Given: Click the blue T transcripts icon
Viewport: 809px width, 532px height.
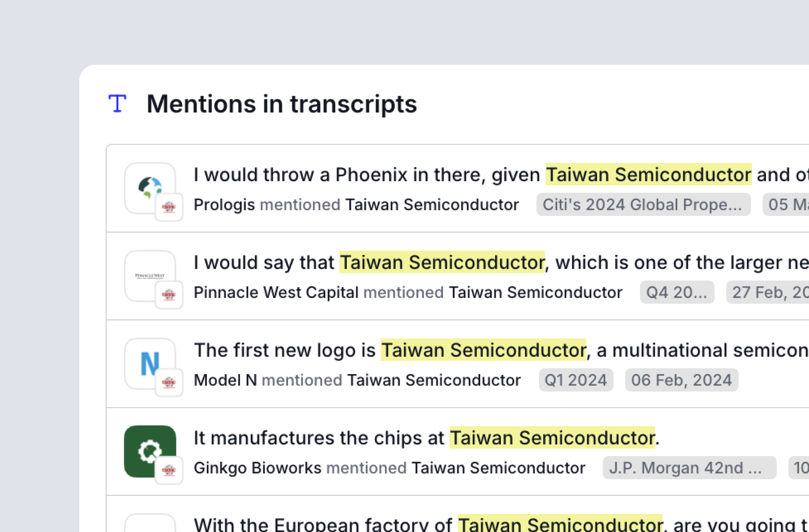Looking at the screenshot, I should pyautogui.click(x=117, y=103).
